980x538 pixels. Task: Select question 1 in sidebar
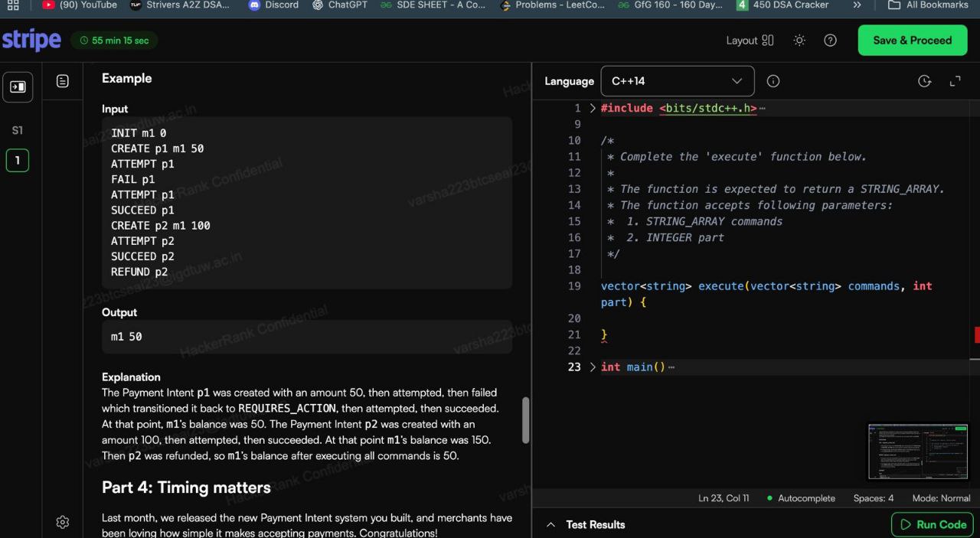(17, 161)
